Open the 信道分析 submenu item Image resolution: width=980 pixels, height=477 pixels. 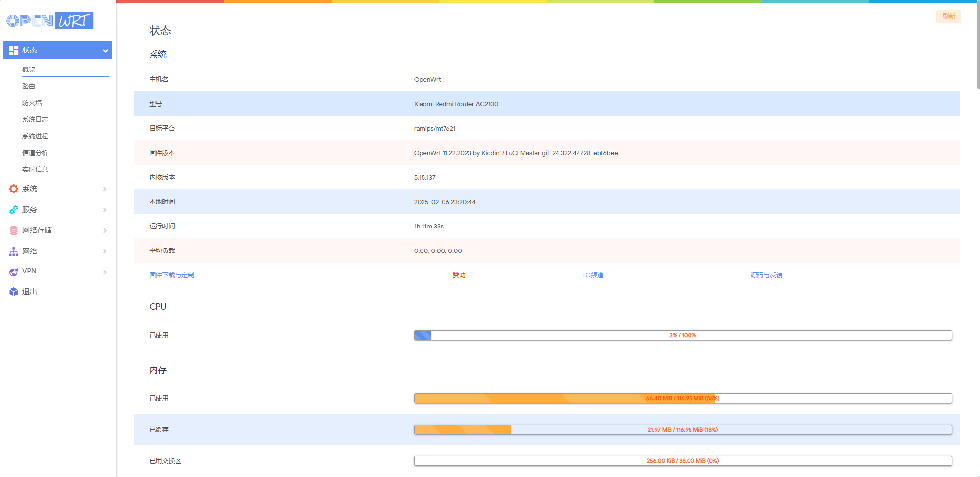pyautogui.click(x=35, y=153)
